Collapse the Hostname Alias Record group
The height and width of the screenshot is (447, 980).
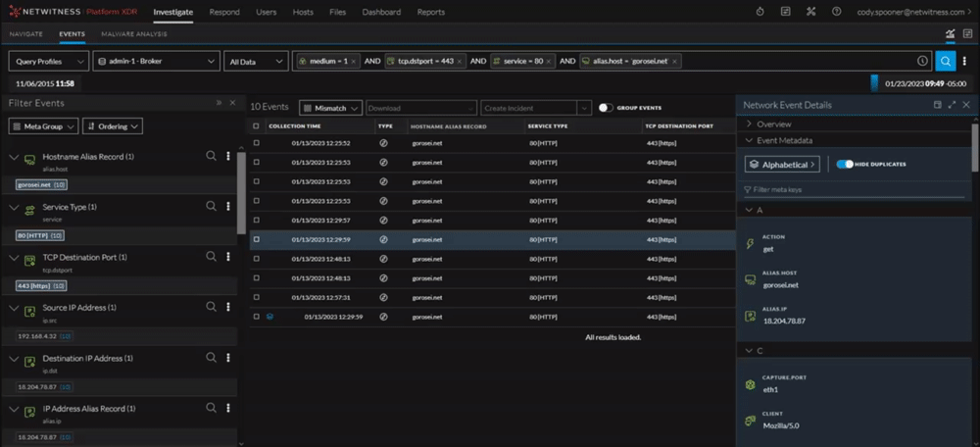14,156
